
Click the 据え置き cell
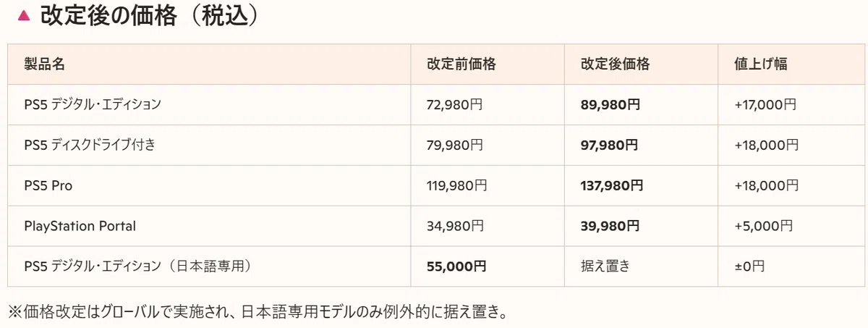click(x=605, y=266)
